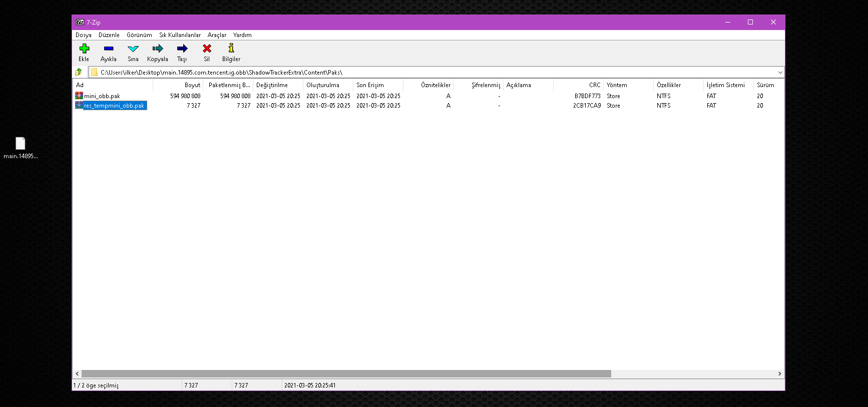Click status bar date 2021-03-05 20:25:41

coord(310,385)
